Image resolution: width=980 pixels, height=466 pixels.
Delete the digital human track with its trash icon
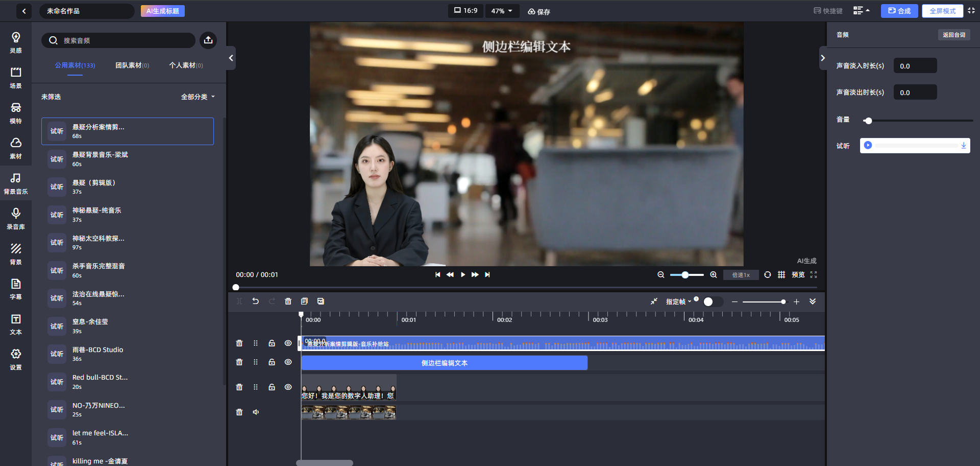239,387
